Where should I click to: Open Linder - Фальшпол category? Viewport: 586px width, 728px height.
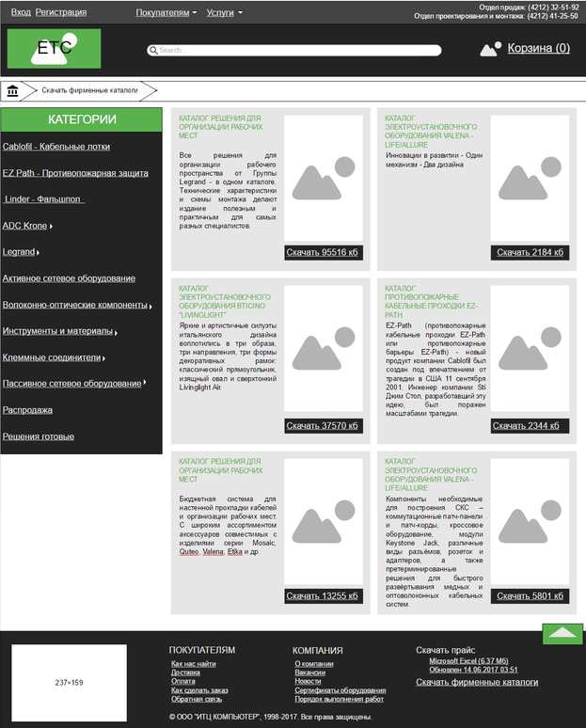tap(43, 199)
